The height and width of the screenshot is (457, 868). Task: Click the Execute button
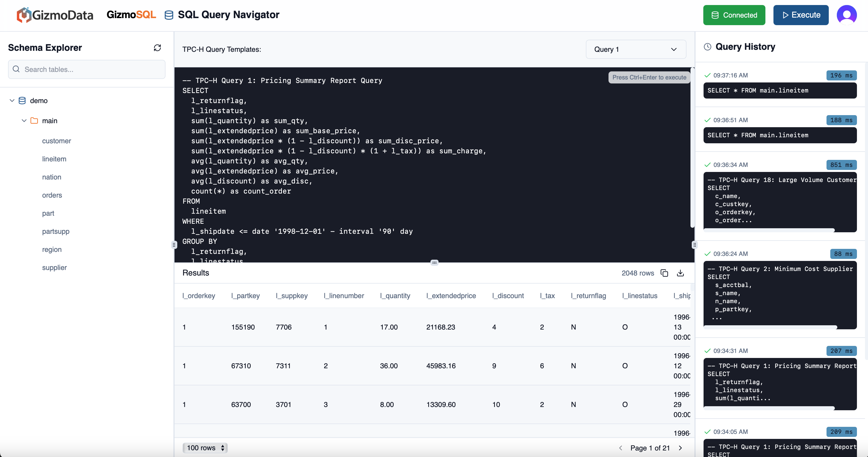(x=801, y=15)
